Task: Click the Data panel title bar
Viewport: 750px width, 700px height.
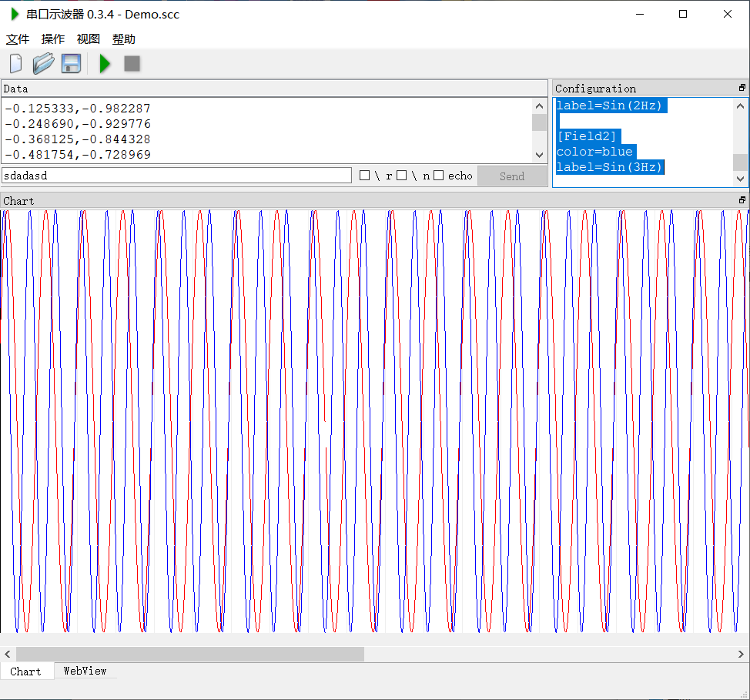Action: click(x=274, y=89)
